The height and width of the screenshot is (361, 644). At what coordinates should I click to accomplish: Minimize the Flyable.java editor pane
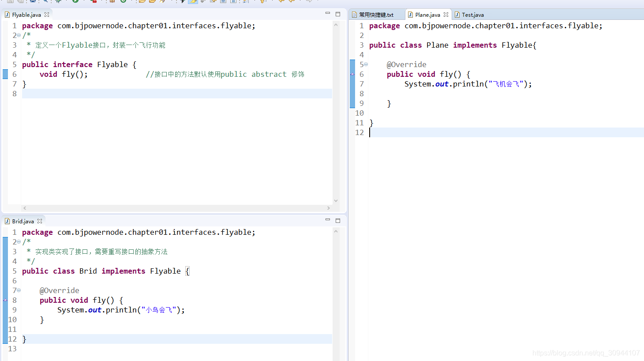click(328, 14)
